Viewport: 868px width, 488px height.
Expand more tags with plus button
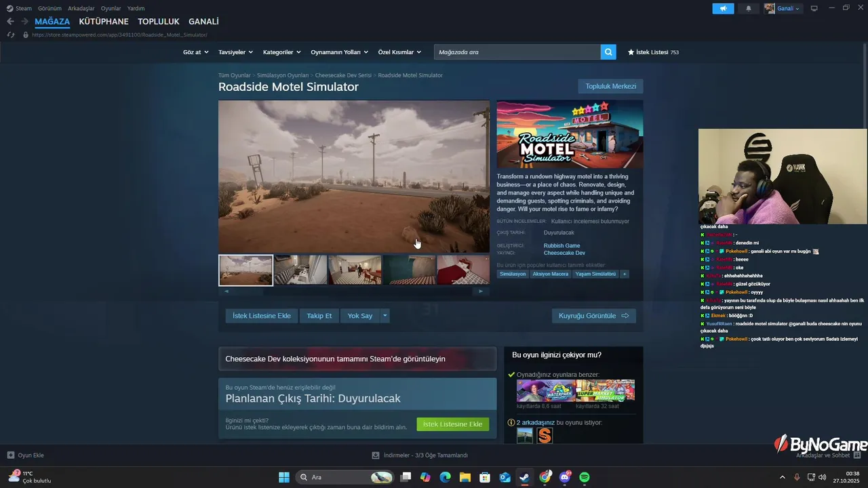[x=624, y=274]
